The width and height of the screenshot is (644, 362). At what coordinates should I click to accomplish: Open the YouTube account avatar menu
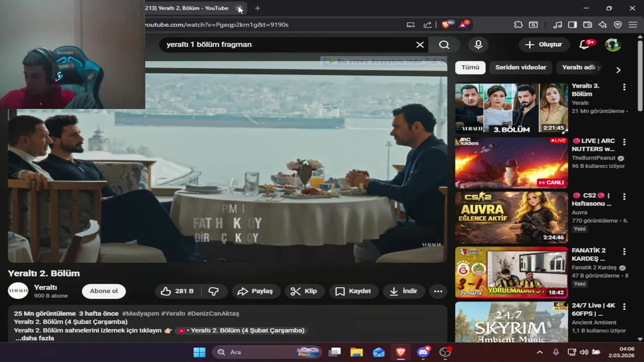(613, 45)
